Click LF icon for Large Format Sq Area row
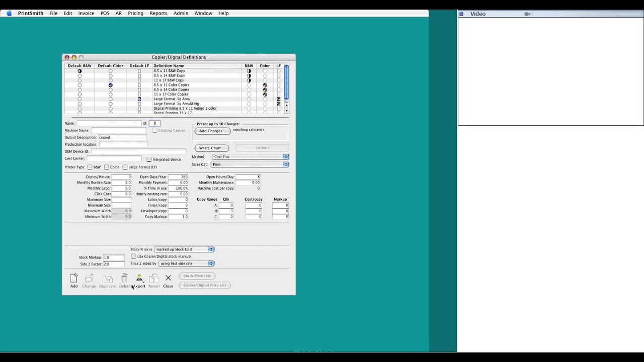The height and width of the screenshot is (362, 644). 279,99
